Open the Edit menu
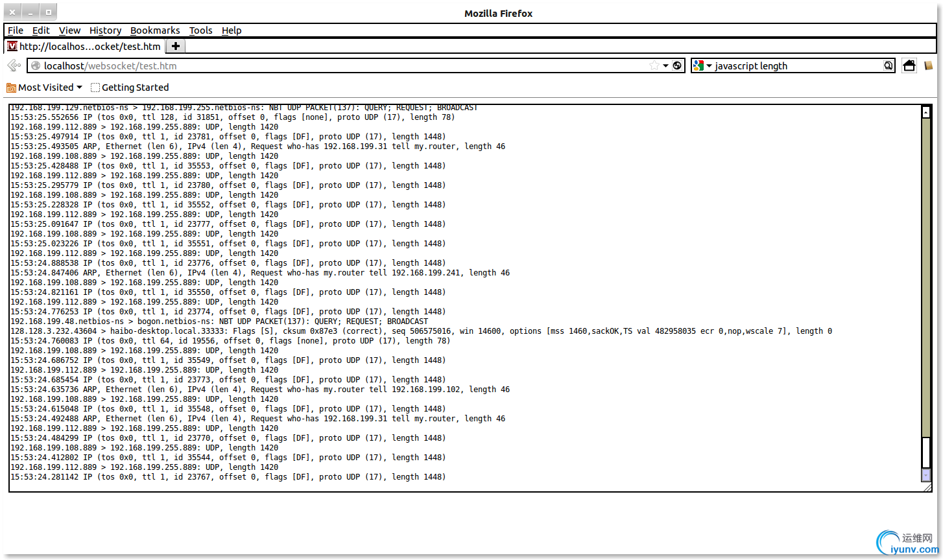This screenshot has height=560, width=943. [41, 30]
